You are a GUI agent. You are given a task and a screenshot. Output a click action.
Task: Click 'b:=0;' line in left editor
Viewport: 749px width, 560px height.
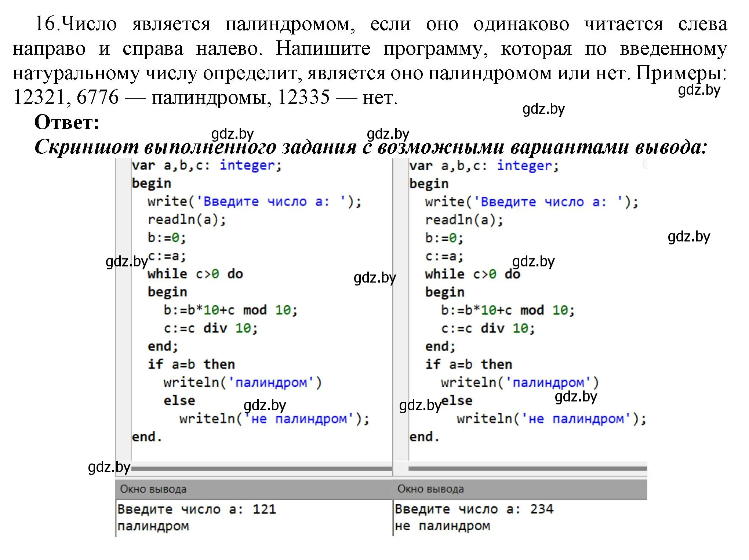point(167,238)
